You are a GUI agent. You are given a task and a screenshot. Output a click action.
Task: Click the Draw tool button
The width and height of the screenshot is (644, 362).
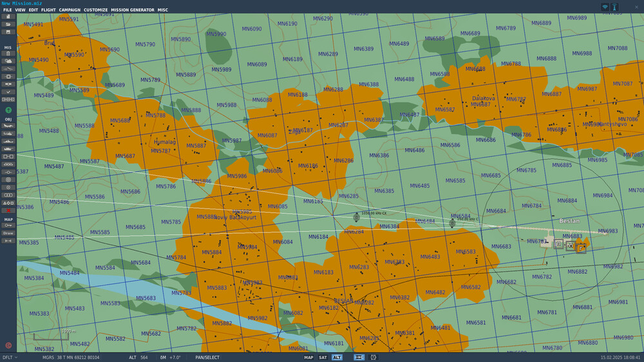tap(8, 233)
